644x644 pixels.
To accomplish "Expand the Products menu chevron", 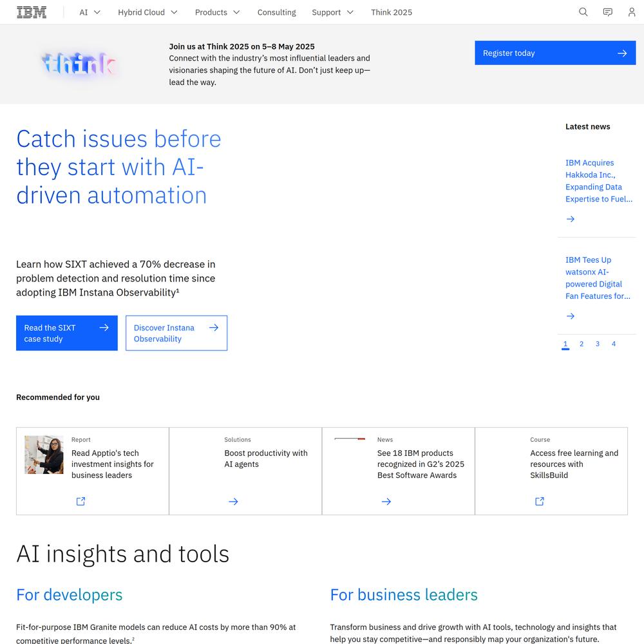I will pos(236,12).
